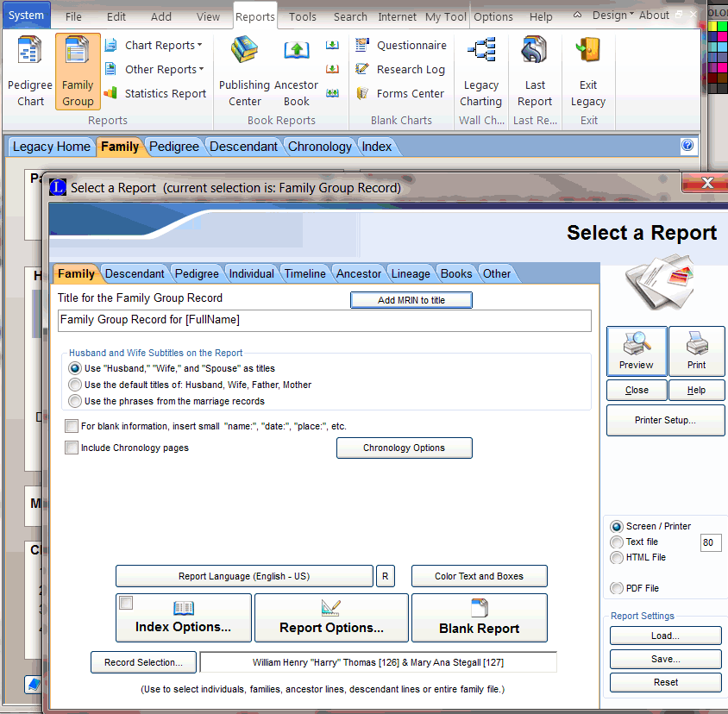The width and height of the screenshot is (728, 714).
Task: Click the Record Selection button
Action: pyautogui.click(x=143, y=662)
